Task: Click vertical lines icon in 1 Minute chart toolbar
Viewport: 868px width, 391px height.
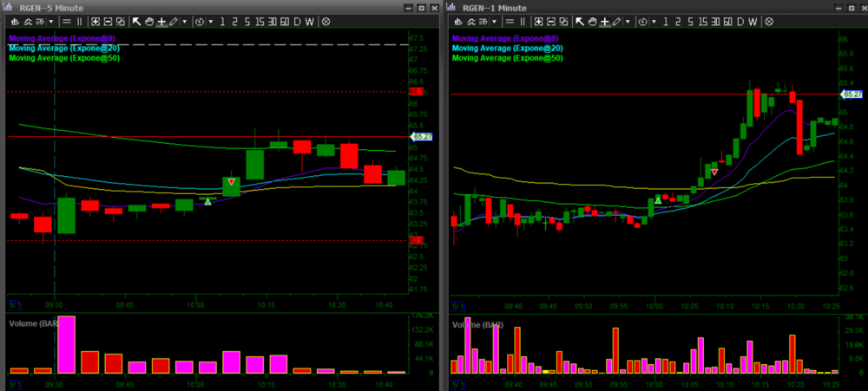Action: point(523,21)
